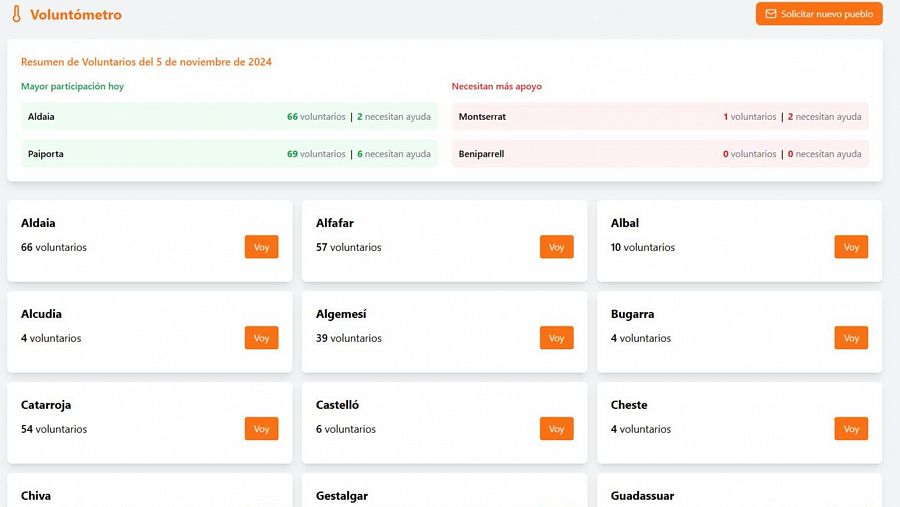Click the envelope icon in request button
Image resolution: width=900 pixels, height=507 pixels.
(x=771, y=14)
